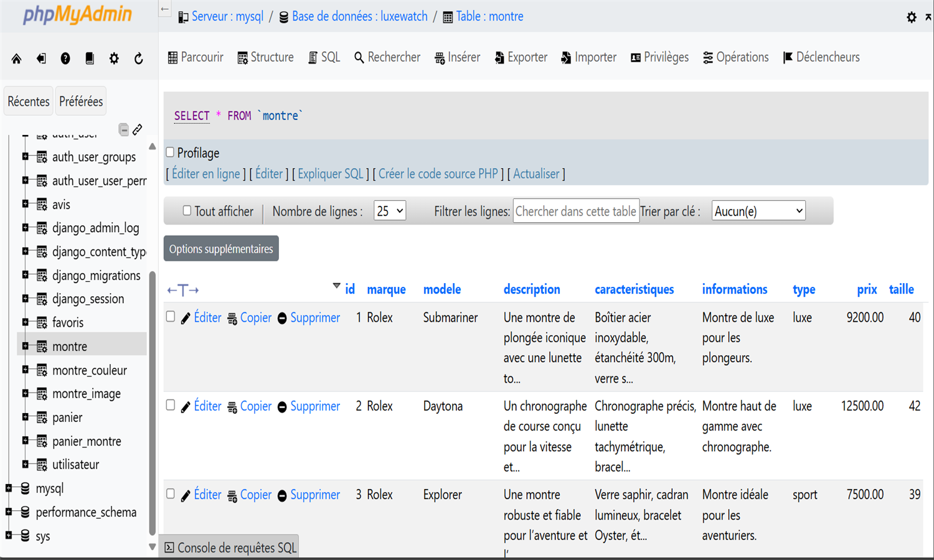The image size is (934, 560).
Task: Click the log out door icon
Action: pyautogui.click(x=41, y=58)
